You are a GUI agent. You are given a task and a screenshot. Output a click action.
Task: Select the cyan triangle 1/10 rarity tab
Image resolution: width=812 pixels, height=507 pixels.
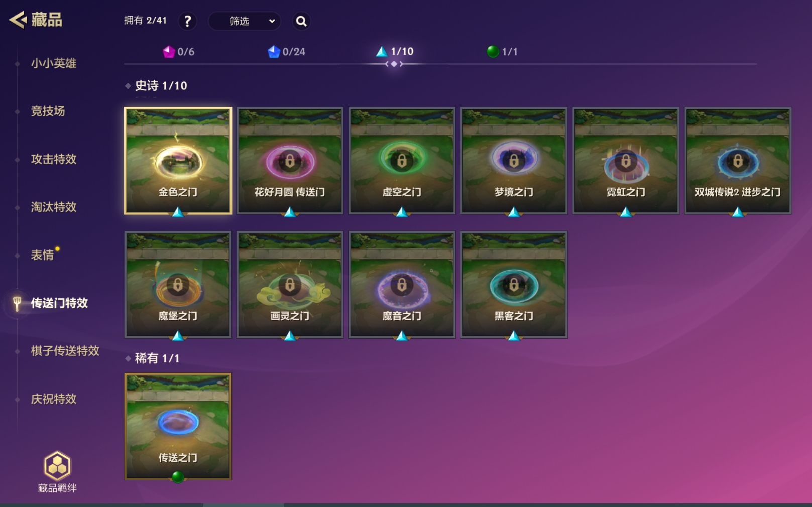[x=395, y=52]
